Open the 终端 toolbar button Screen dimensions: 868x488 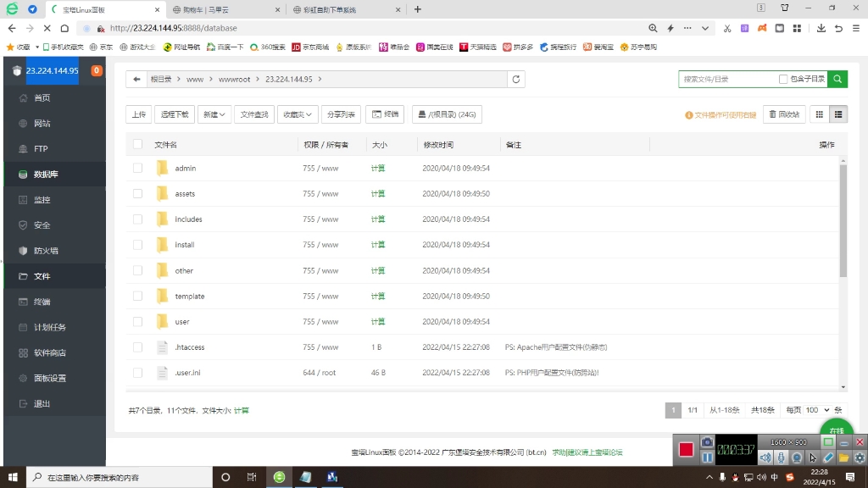pyautogui.click(x=385, y=114)
